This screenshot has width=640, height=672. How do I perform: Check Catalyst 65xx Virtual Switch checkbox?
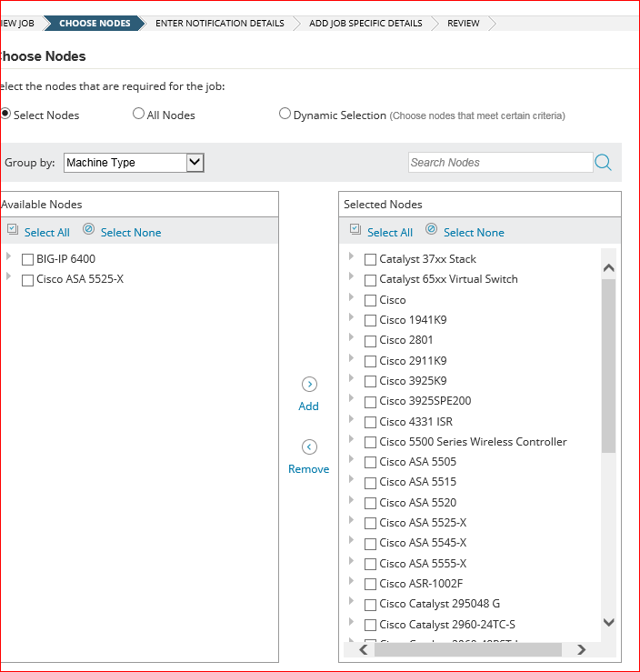[x=370, y=280]
